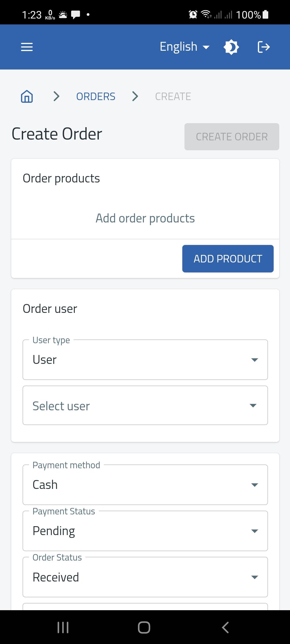
Task: Open the hamburger navigation menu
Action: pyautogui.click(x=27, y=47)
